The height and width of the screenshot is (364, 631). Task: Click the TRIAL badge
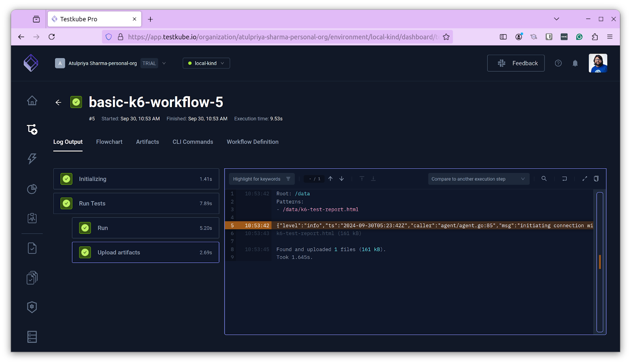[x=149, y=63]
